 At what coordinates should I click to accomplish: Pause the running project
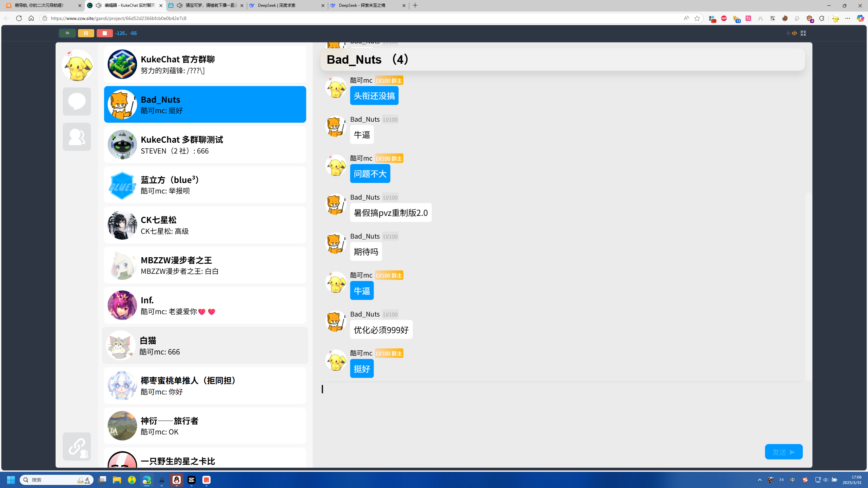pos(86,33)
